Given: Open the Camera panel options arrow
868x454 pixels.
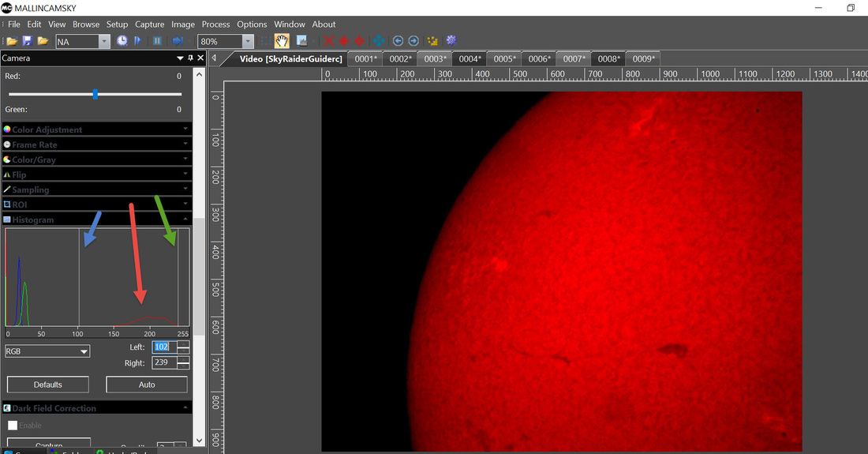Looking at the screenshot, I should point(180,58).
